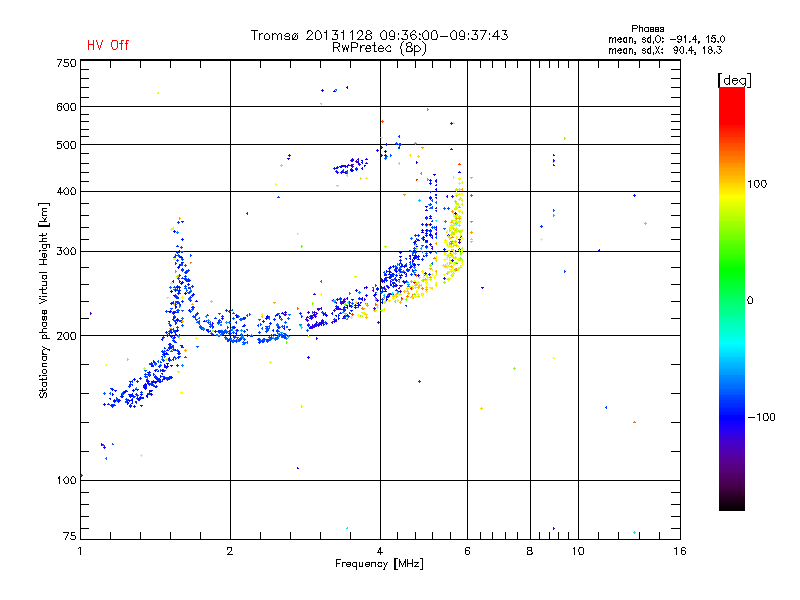Click the y-axis "500" tick label
This screenshot has height=600, width=800.
[x=67, y=145]
